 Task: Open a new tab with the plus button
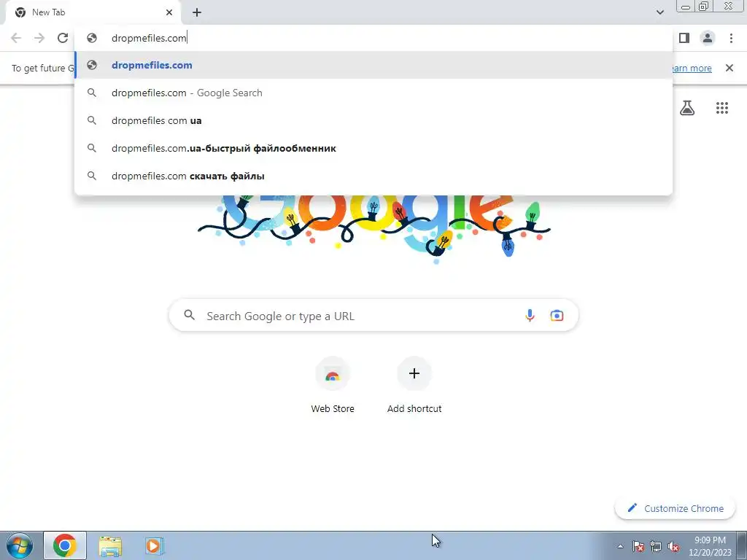[x=197, y=12]
